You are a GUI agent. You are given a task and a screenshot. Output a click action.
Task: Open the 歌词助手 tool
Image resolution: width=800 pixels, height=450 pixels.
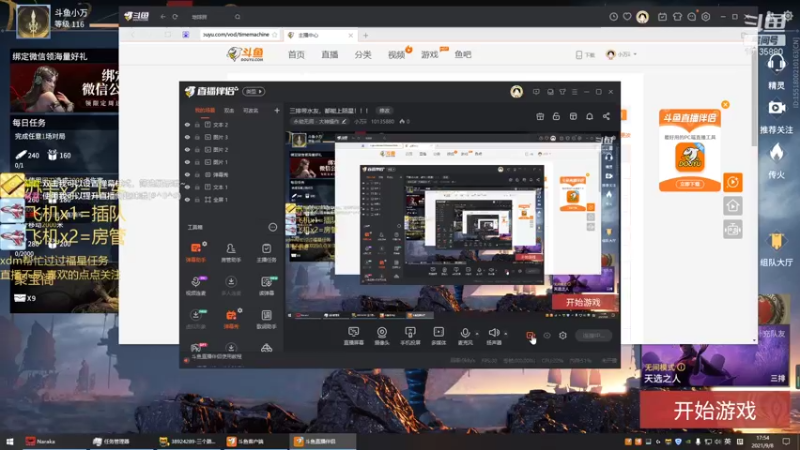click(x=266, y=319)
